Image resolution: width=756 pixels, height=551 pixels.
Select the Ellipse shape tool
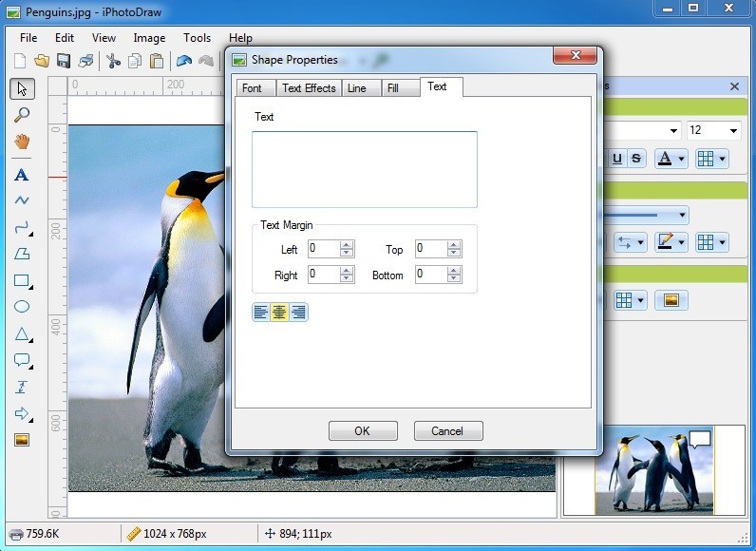22,307
